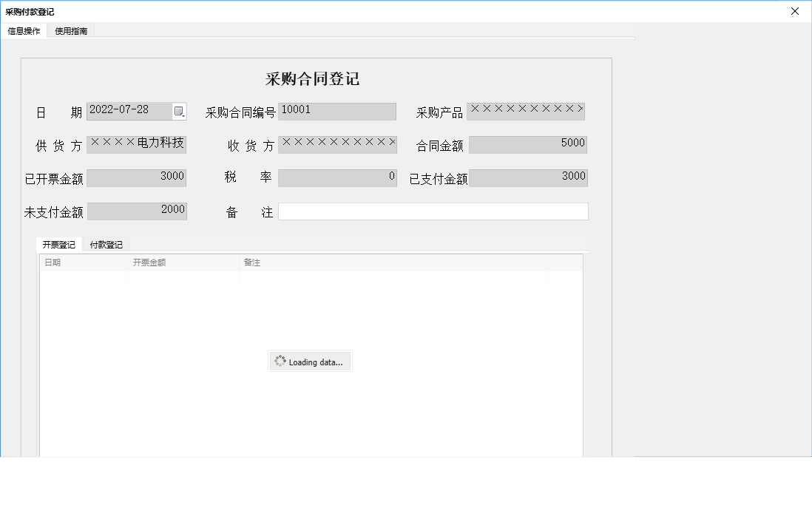Select the 采购合同编号 field showing 10001
This screenshot has width=812, height=508.
336,111
